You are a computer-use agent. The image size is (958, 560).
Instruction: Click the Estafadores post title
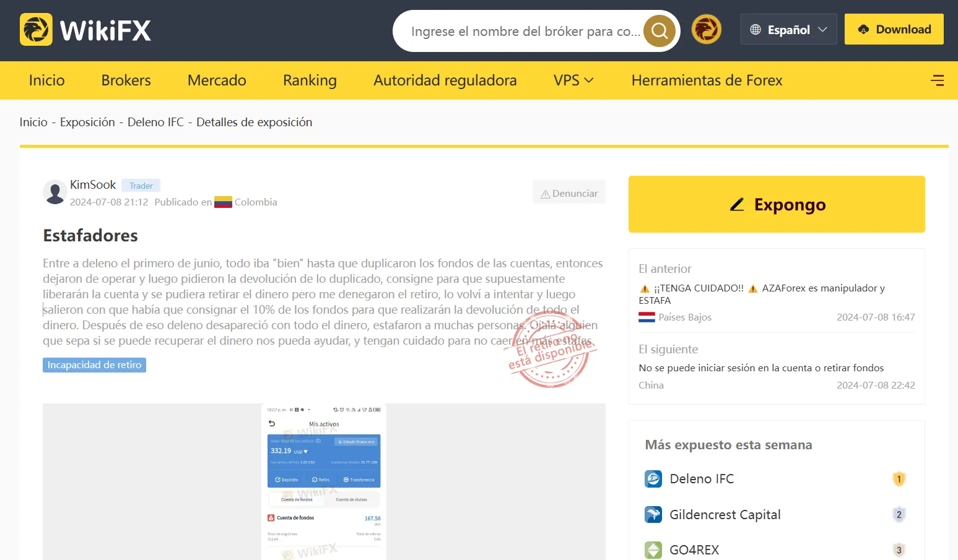[90, 236]
